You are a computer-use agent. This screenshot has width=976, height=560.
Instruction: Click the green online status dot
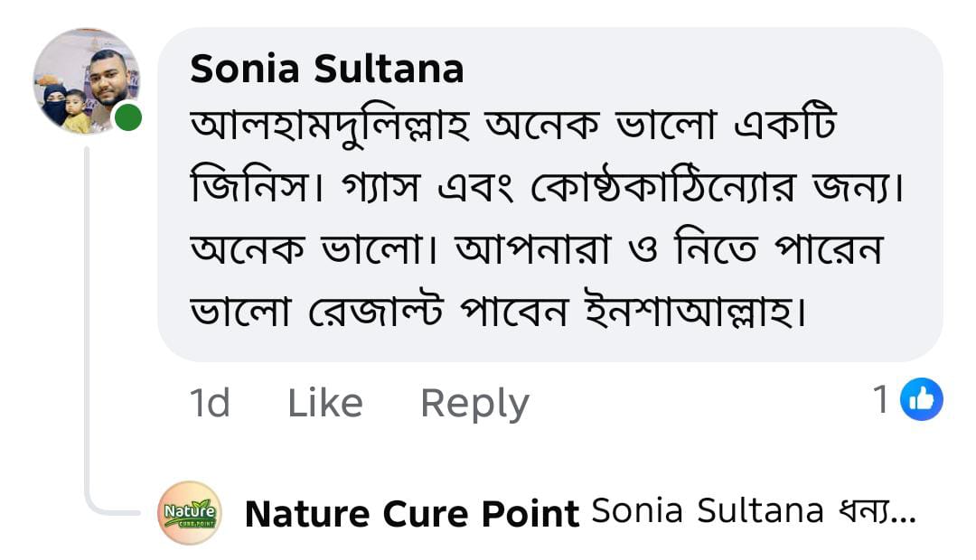[128, 117]
